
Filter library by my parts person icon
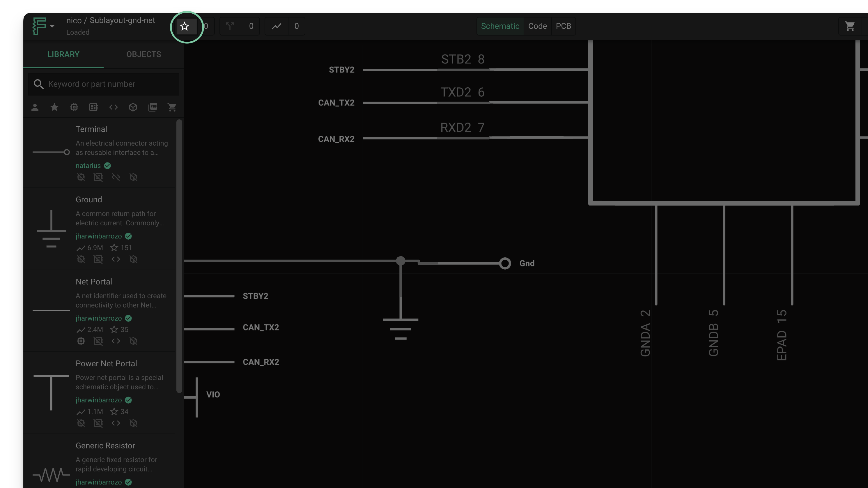coord(35,107)
